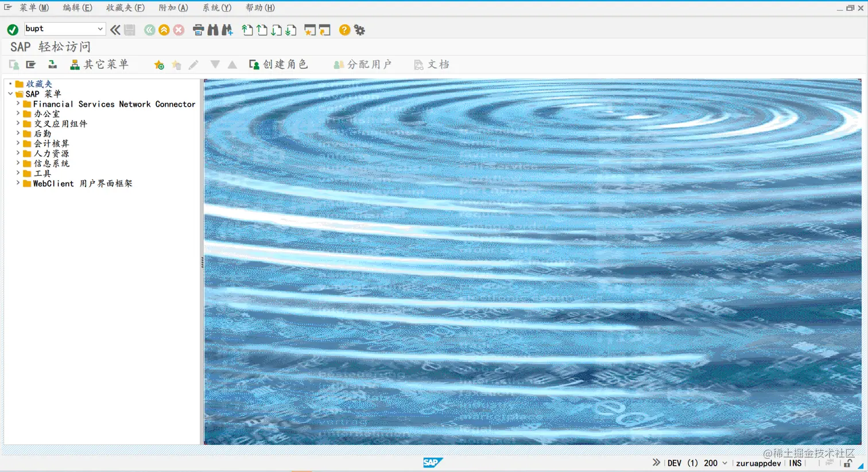This screenshot has height=472, width=868.
Task: Click the SAP Menu icon in the application toolbar
Action: (x=31, y=65)
